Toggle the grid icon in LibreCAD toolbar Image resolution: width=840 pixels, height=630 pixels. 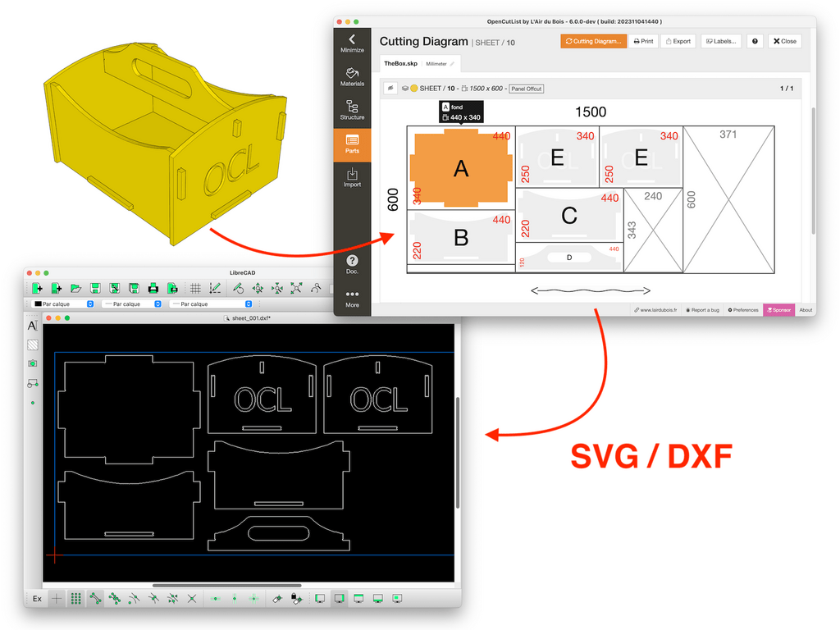[x=195, y=288]
